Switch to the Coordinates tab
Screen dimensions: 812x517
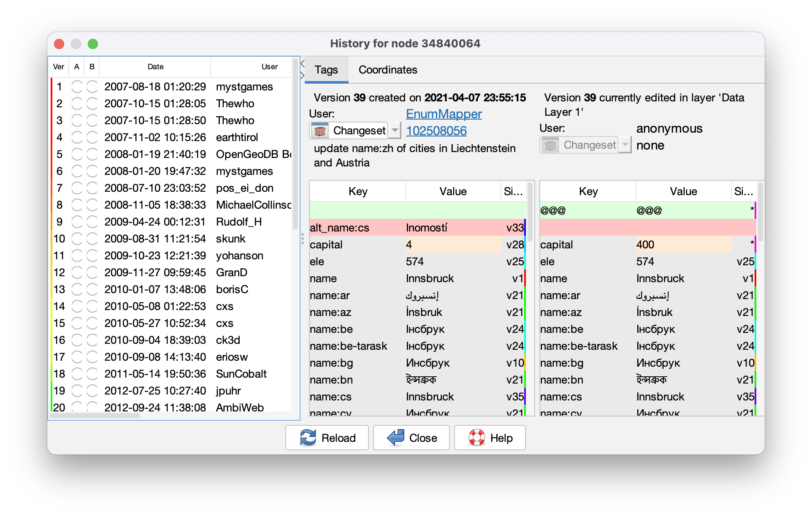tap(388, 70)
